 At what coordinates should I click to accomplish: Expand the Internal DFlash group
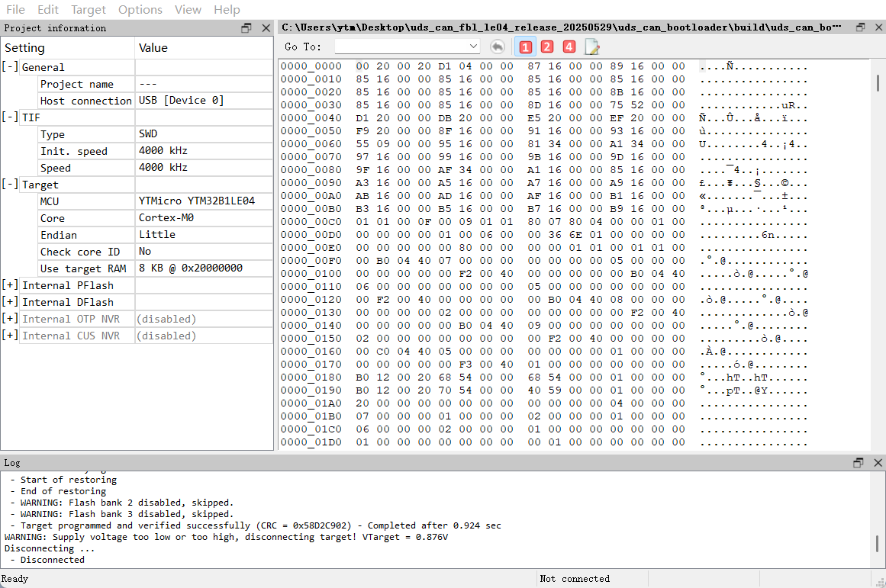(11, 302)
